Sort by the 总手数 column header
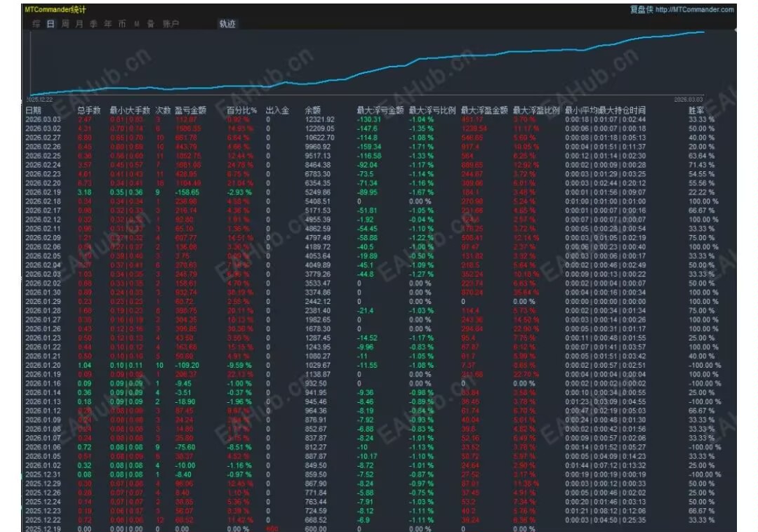This screenshot has width=758, height=532. click(x=88, y=110)
